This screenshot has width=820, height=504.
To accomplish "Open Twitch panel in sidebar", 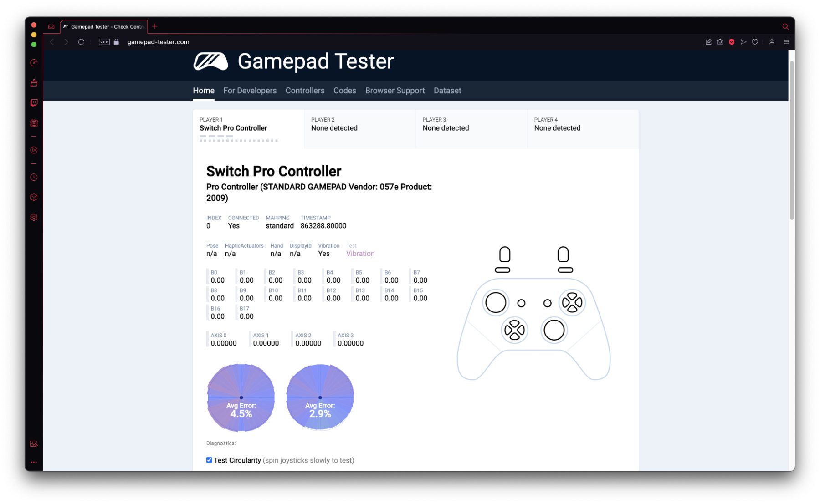I will 34,103.
